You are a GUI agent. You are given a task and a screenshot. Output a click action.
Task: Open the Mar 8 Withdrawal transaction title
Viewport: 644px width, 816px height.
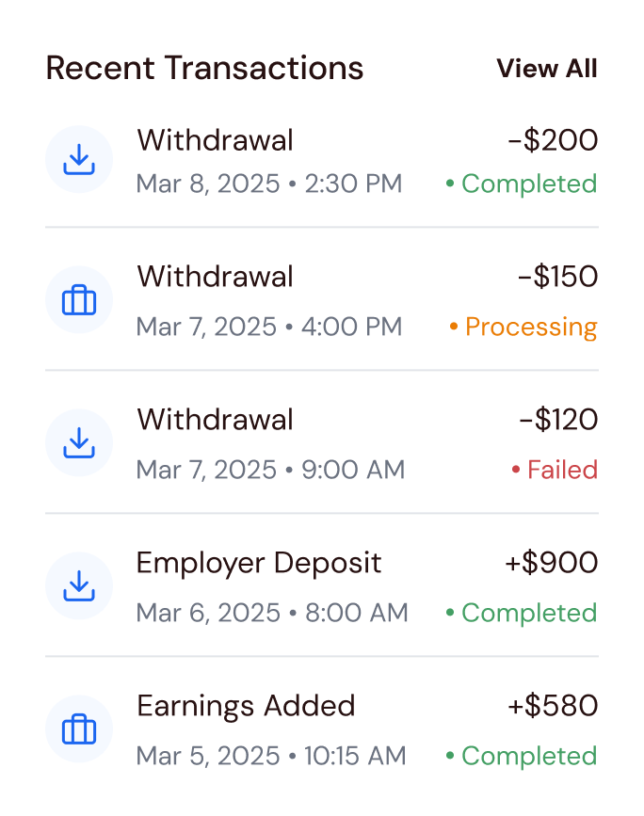(x=215, y=140)
